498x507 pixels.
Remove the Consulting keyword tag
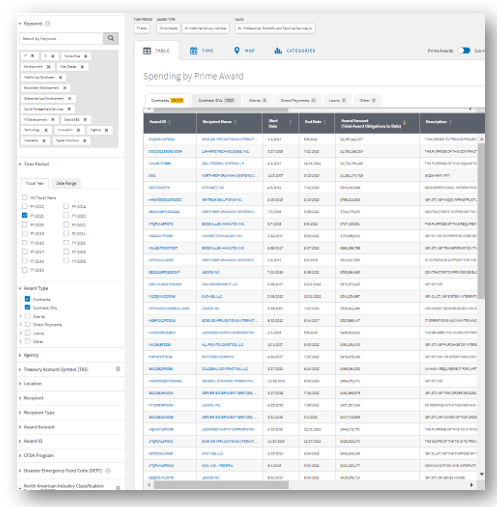pyautogui.click(x=86, y=56)
